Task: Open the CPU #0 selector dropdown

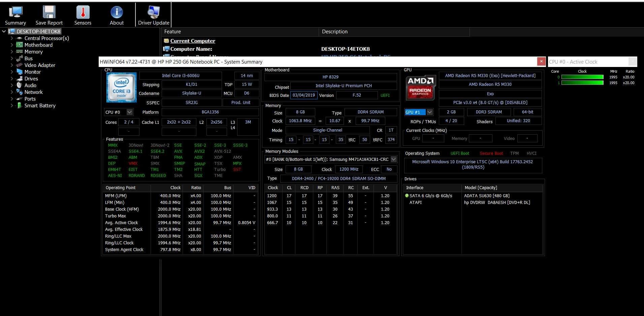Action: point(130,112)
